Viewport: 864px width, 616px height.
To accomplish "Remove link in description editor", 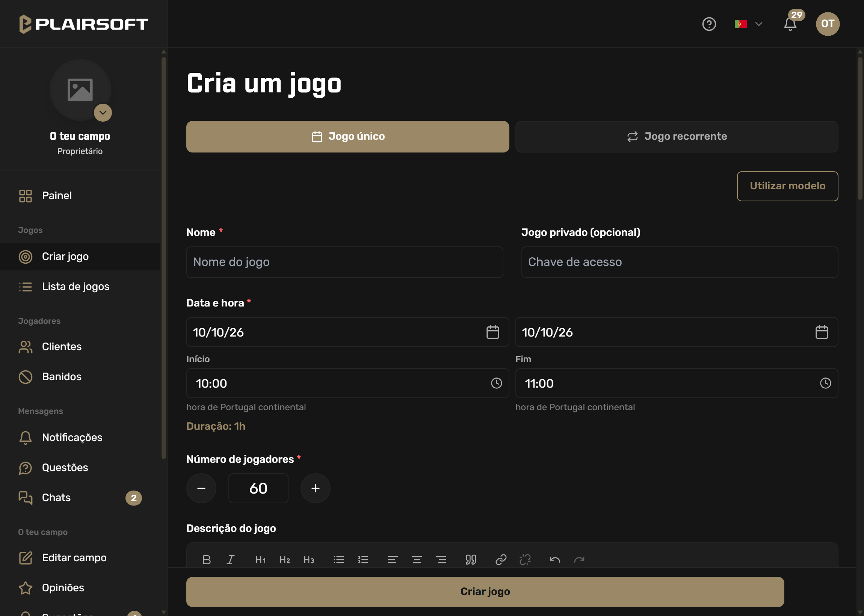I will pyautogui.click(x=525, y=560).
